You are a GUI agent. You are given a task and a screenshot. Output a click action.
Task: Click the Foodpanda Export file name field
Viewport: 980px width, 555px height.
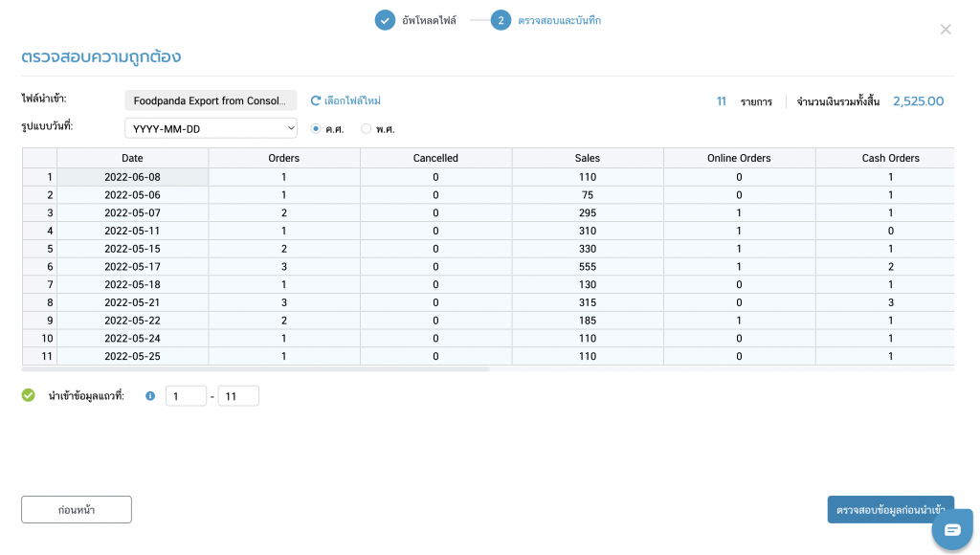pos(211,100)
